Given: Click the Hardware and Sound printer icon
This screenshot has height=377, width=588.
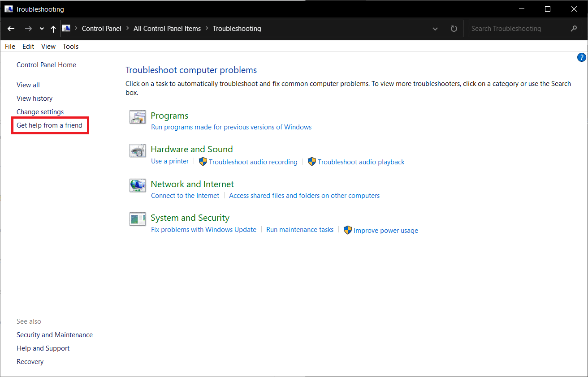Looking at the screenshot, I should (x=138, y=150).
